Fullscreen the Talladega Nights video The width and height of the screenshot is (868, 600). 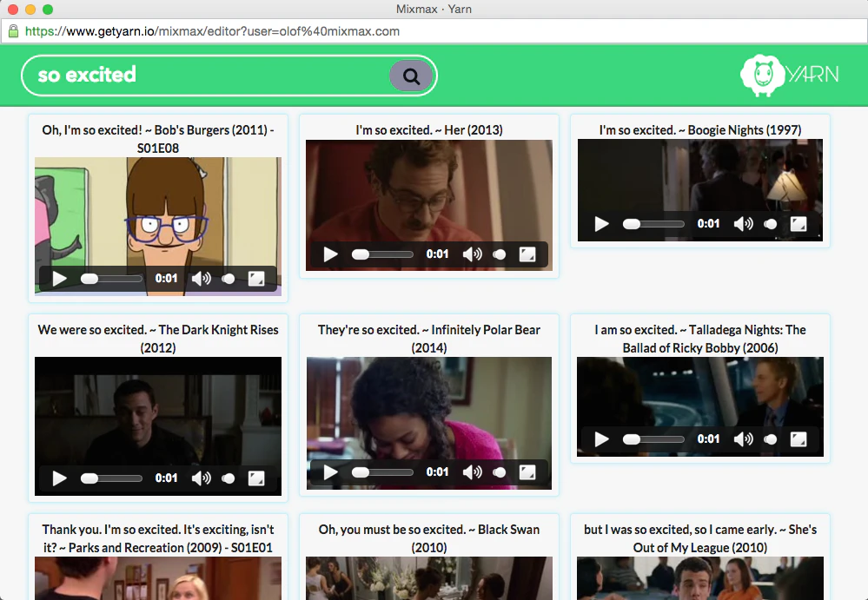point(798,439)
